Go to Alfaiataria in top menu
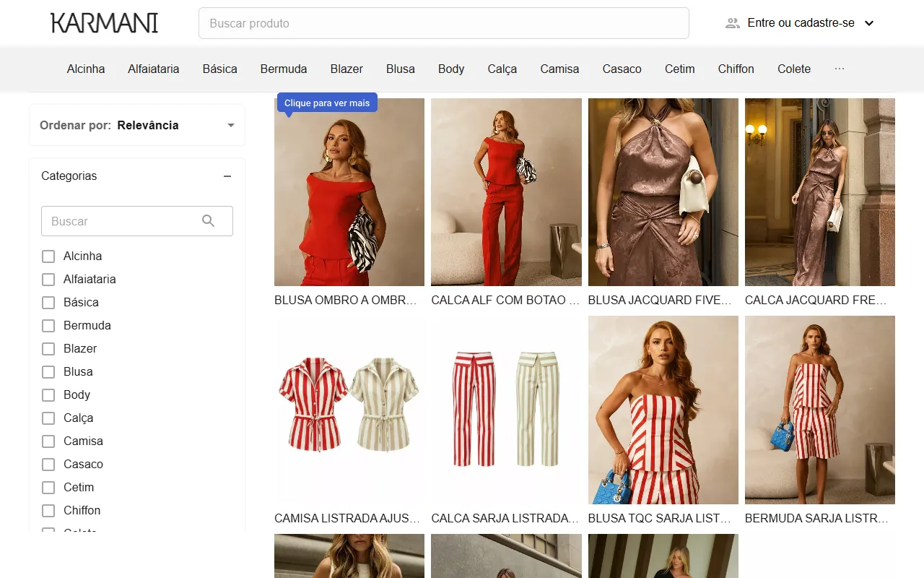The image size is (924, 578). 154,69
